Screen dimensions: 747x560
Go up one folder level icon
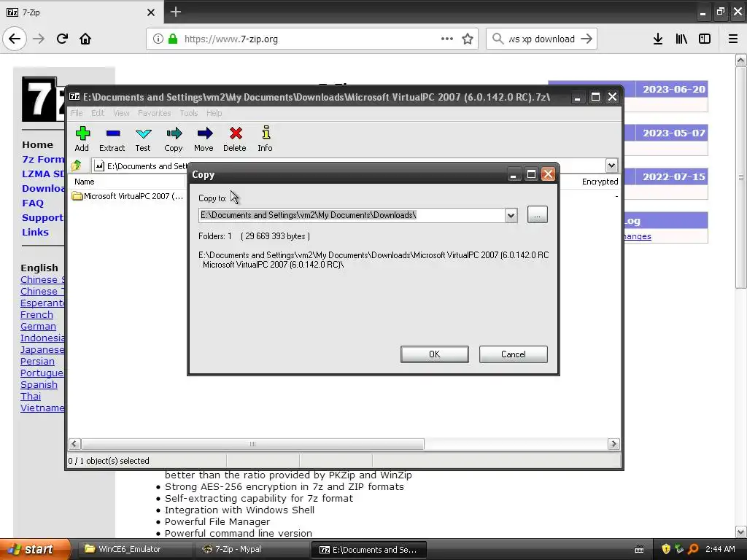coord(77,166)
